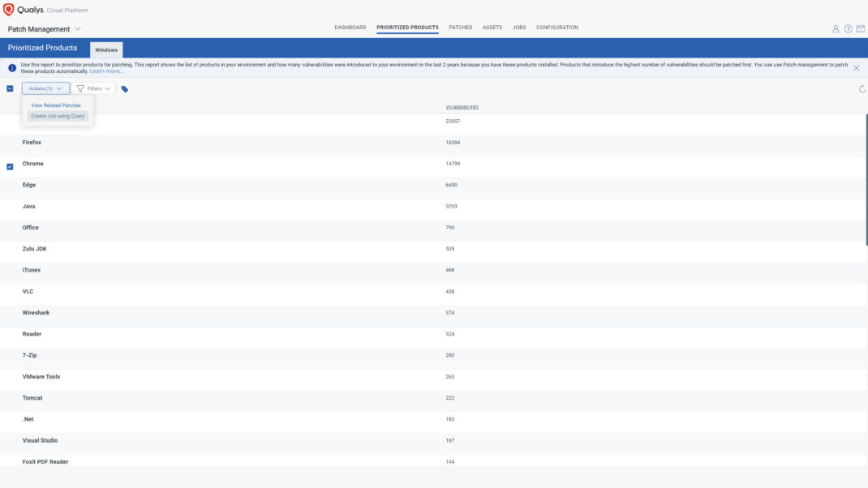
Task: Click the Qualys shield logo
Action: (8, 10)
